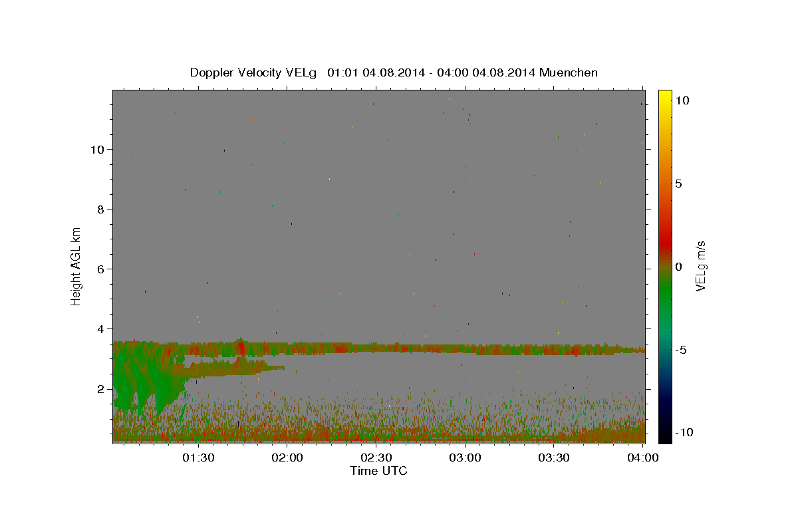
Task: Click the 'Time UTC' axis label
Action: [378, 471]
